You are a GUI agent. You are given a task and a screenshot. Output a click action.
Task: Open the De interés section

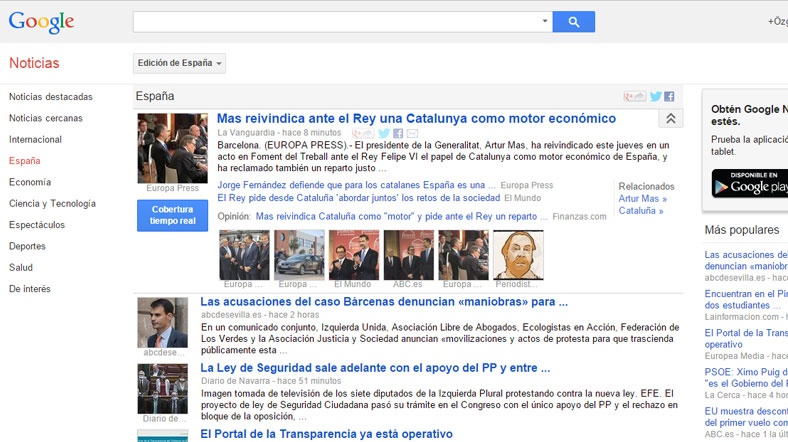[x=30, y=289]
